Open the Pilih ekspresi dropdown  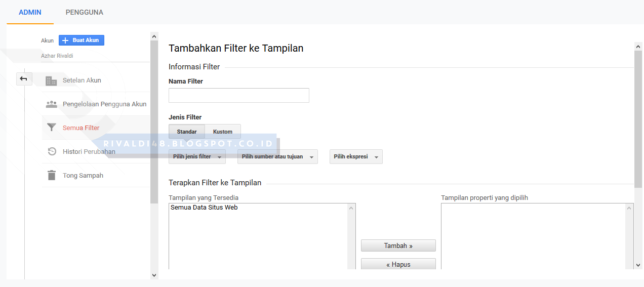tap(356, 157)
